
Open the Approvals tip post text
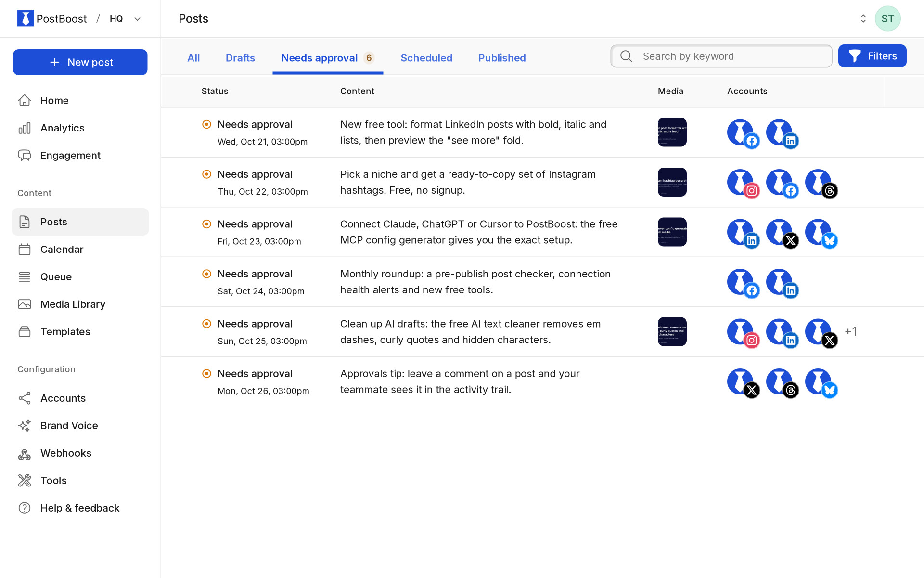[460, 381]
